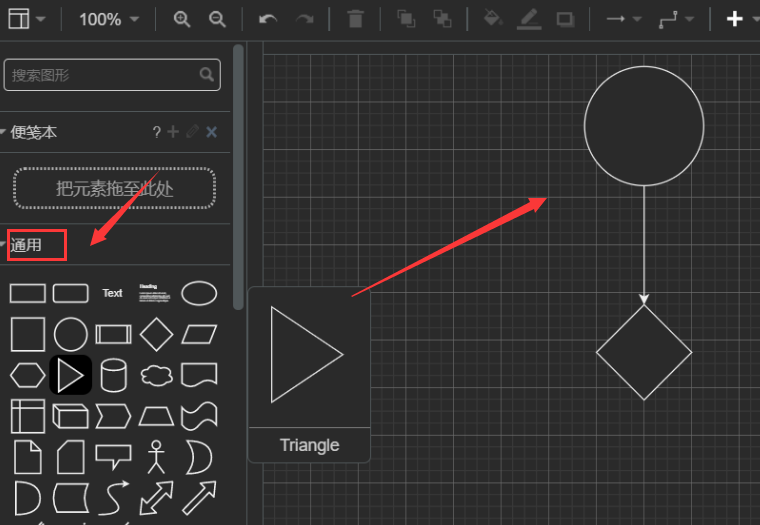Select the highlighted triangle shape in the palette
Image resolution: width=760 pixels, height=525 pixels.
71,375
